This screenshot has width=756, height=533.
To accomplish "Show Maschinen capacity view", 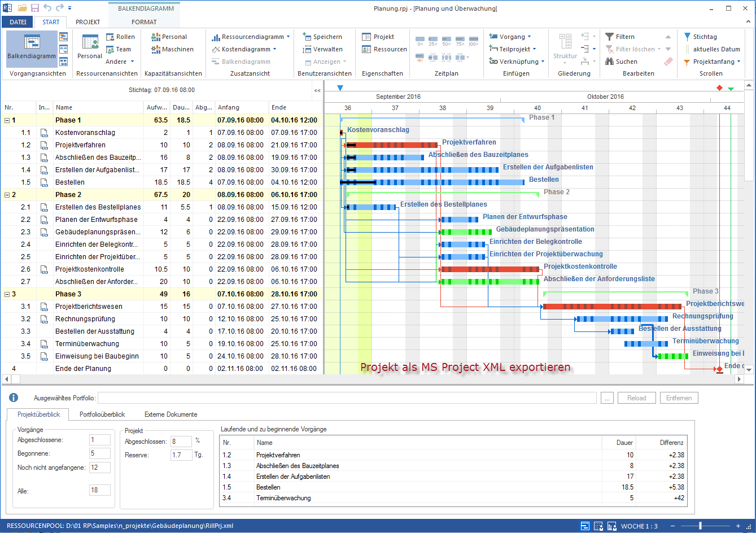I will (173, 49).
